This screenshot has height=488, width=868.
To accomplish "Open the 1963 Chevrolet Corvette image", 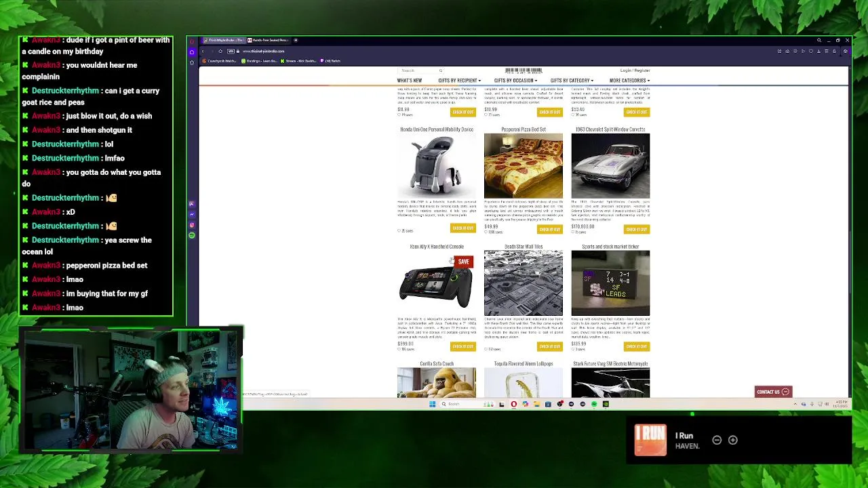I will [610, 166].
